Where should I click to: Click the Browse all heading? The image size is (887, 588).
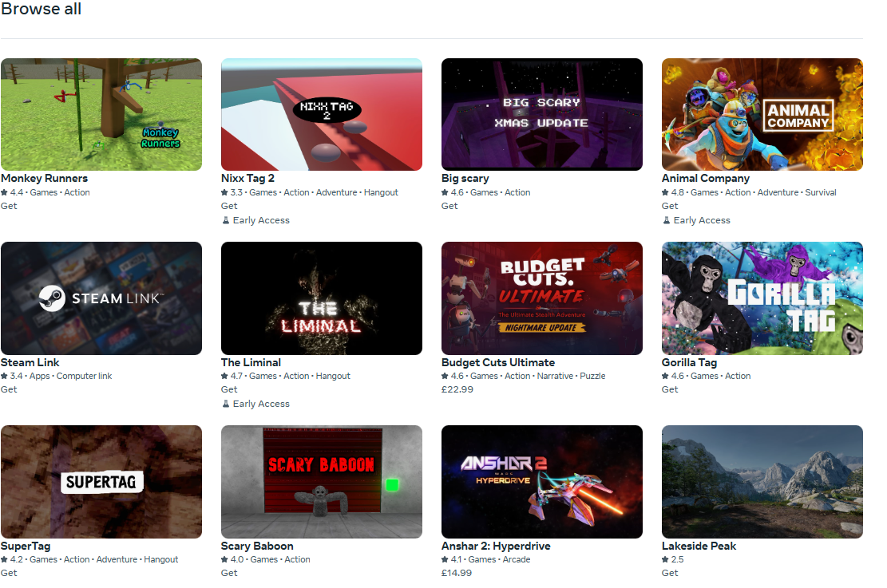pos(42,9)
